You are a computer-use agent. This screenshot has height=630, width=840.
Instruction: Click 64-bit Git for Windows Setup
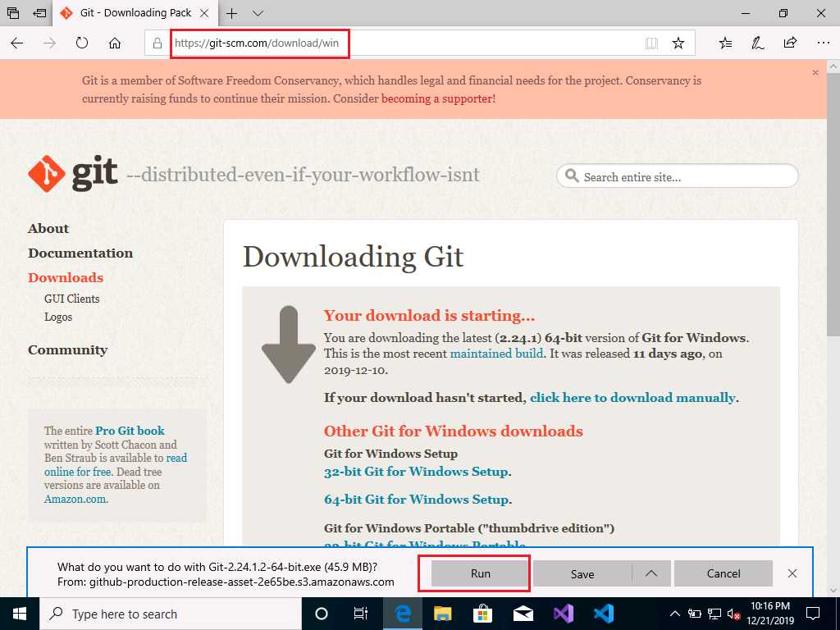click(x=416, y=500)
